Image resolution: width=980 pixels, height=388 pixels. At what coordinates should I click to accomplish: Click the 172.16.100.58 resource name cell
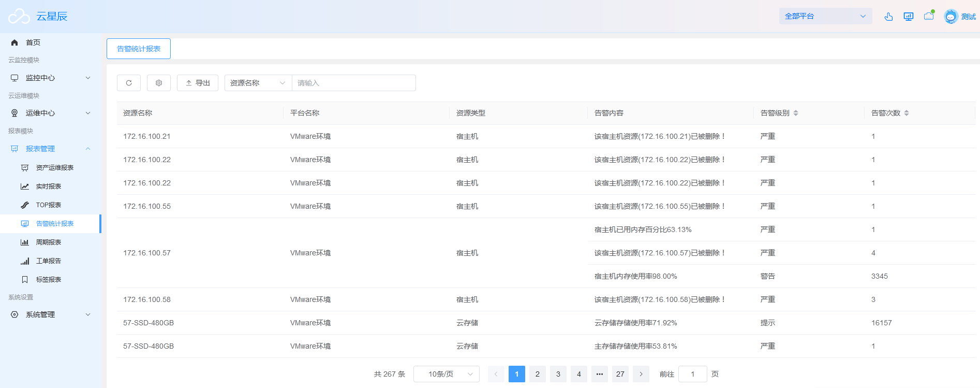coord(147,299)
